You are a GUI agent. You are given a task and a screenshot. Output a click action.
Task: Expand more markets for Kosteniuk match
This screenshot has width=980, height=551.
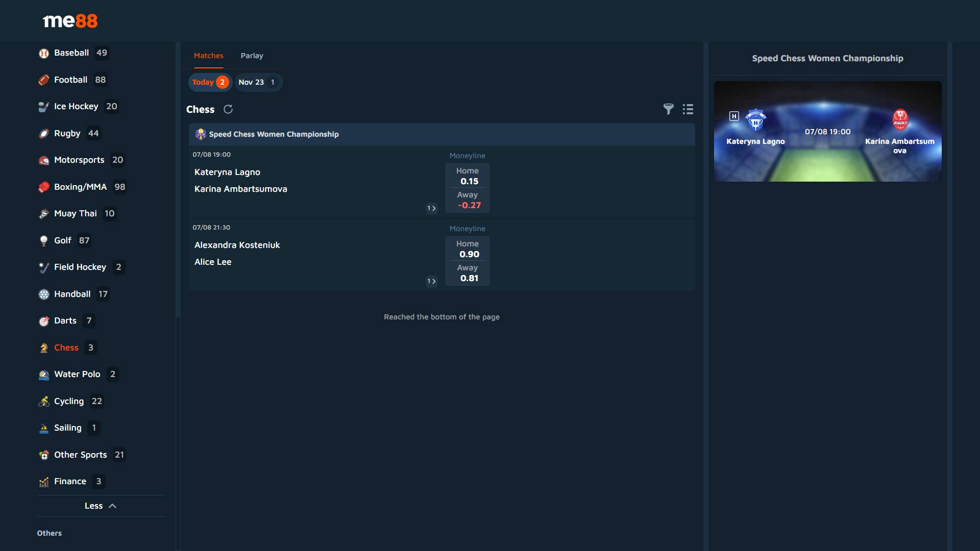(x=431, y=281)
